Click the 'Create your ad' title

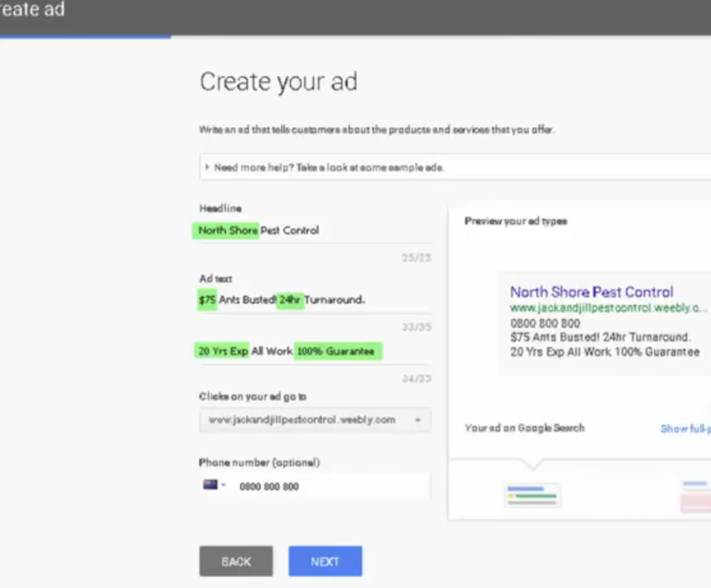tap(278, 82)
